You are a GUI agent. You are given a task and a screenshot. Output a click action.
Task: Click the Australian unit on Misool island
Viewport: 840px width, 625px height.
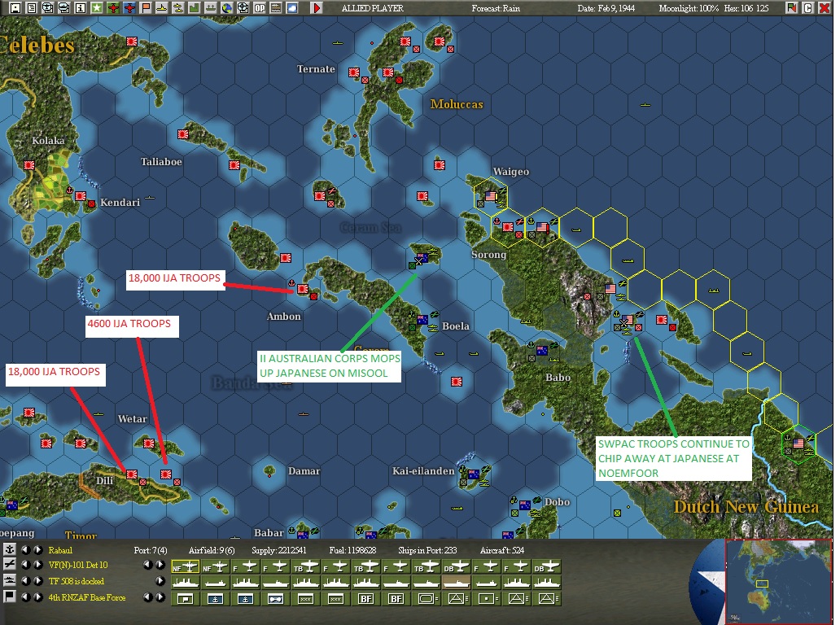coord(422,258)
